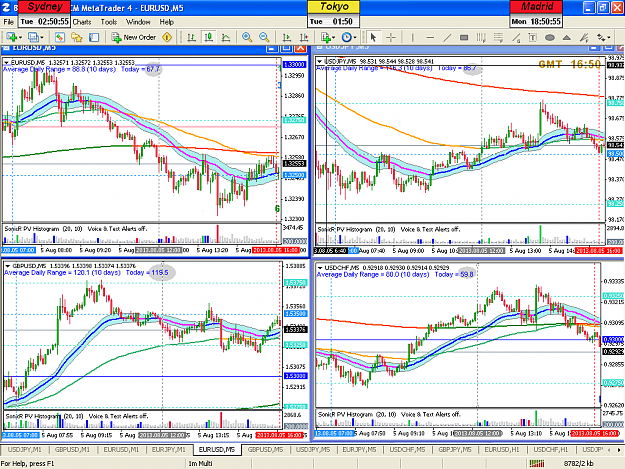Viewport: 625px width, 469px height.
Task: Activate the crosshair cursor mode
Action: coord(391,37)
